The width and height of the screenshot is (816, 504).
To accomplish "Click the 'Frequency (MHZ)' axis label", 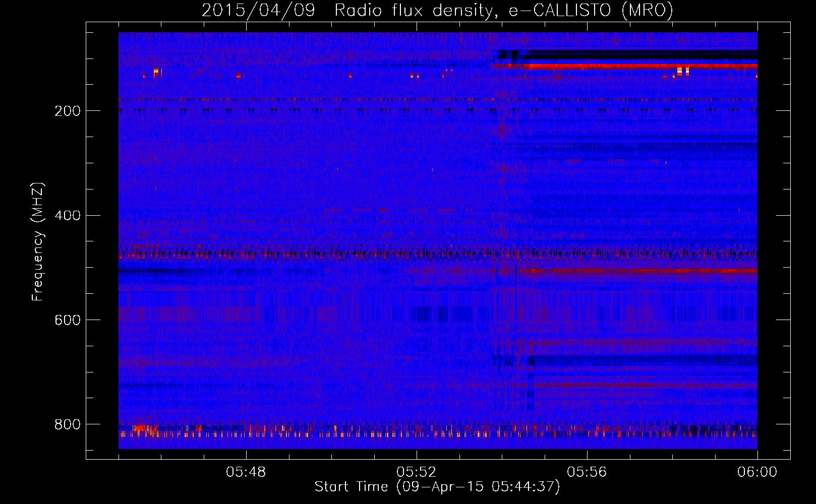I will point(38,242).
